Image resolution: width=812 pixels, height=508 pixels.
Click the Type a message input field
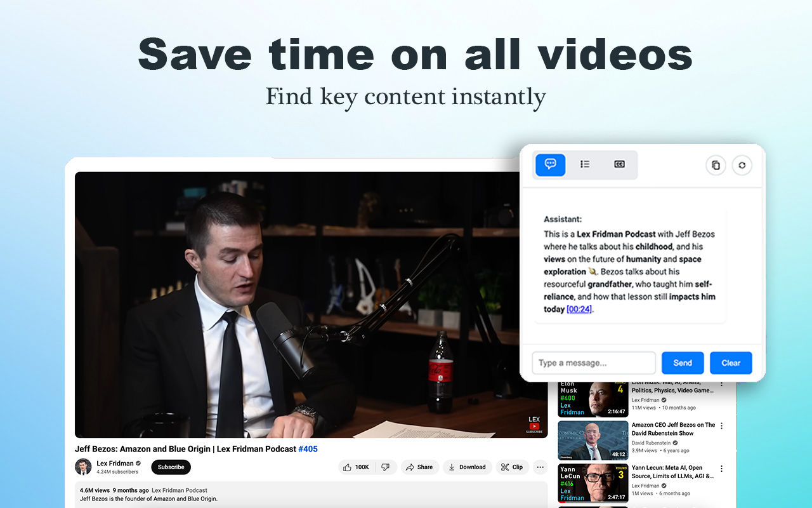click(x=593, y=363)
